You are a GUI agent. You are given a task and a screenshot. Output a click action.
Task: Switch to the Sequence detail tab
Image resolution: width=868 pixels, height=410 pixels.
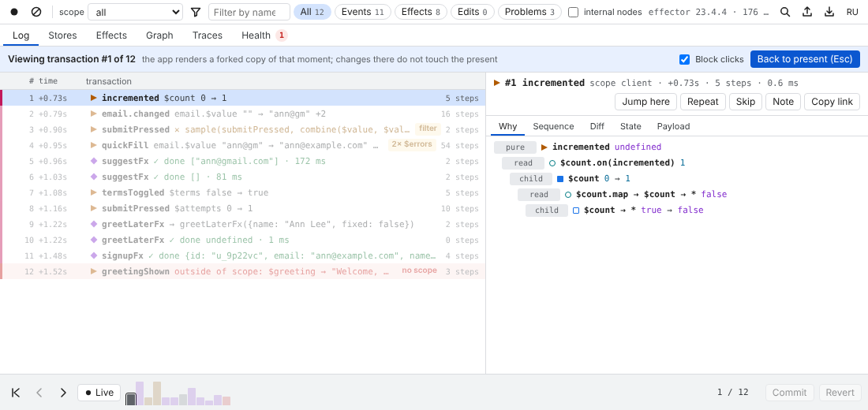point(553,126)
